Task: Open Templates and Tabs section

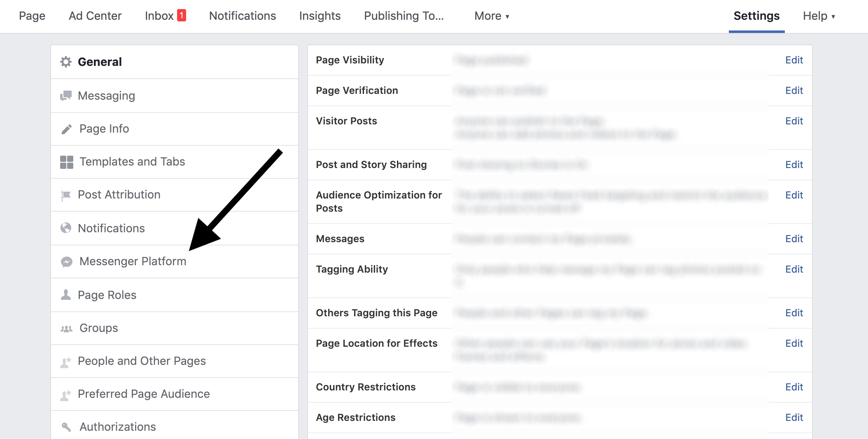Action: pos(175,162)
